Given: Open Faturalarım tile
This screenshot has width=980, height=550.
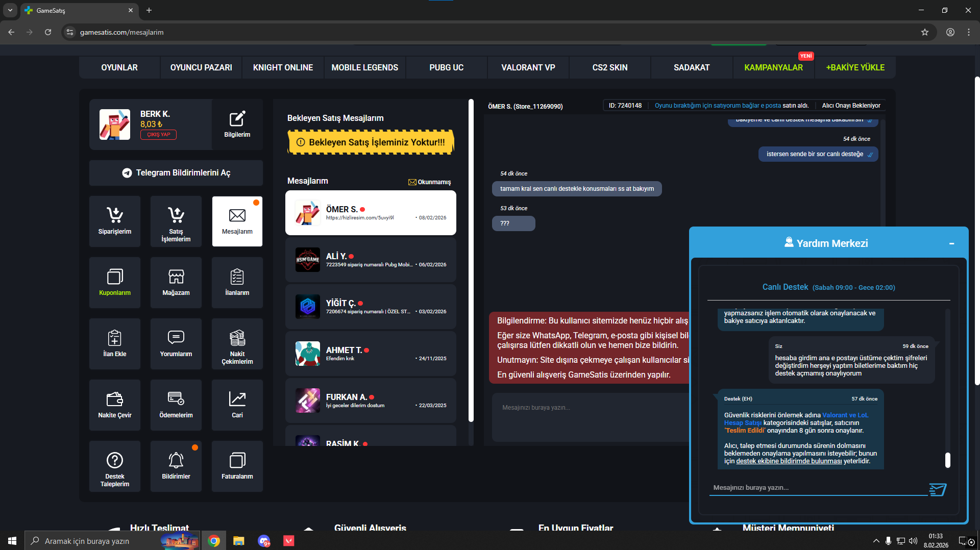Looking at the screenshot, I should pos(237,466).
